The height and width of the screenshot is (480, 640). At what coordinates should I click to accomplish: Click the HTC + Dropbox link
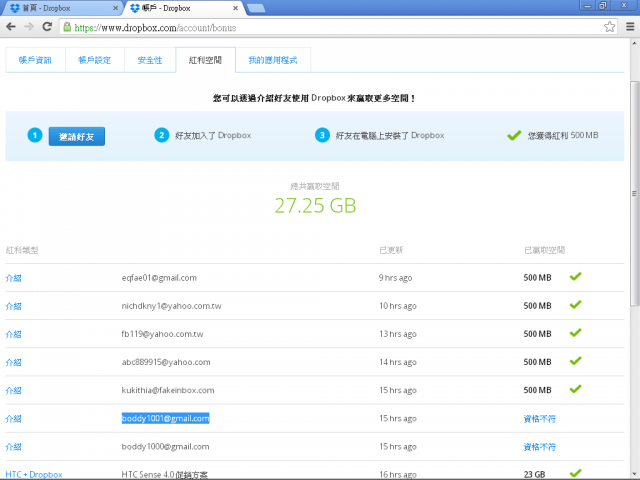click(x=34, y=475)
